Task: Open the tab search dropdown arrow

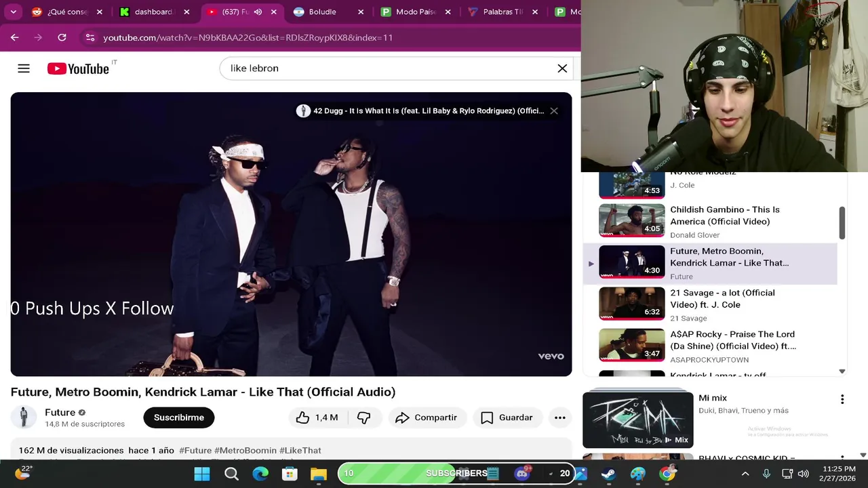Action: (x=13, y=12)
